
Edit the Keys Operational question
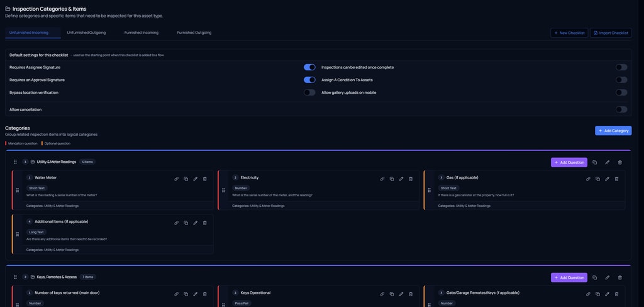[x=401, y=294]
